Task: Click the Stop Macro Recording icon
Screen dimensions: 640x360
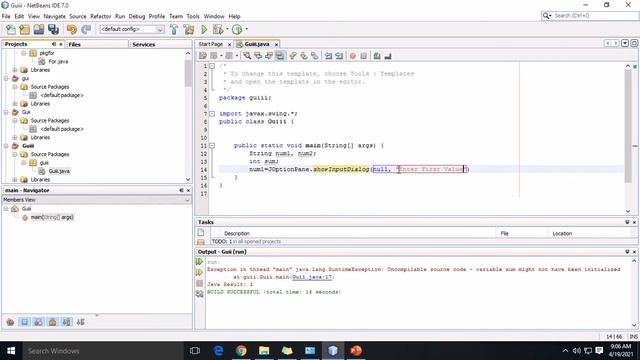Action: click(364, 56)
